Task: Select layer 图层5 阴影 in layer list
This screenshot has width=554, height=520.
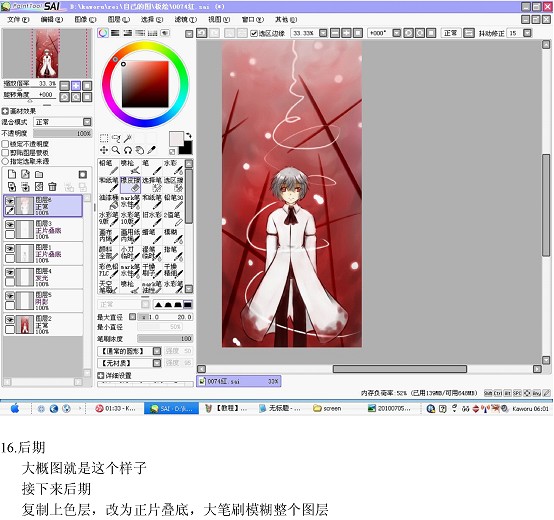Action: coord(43,301)
